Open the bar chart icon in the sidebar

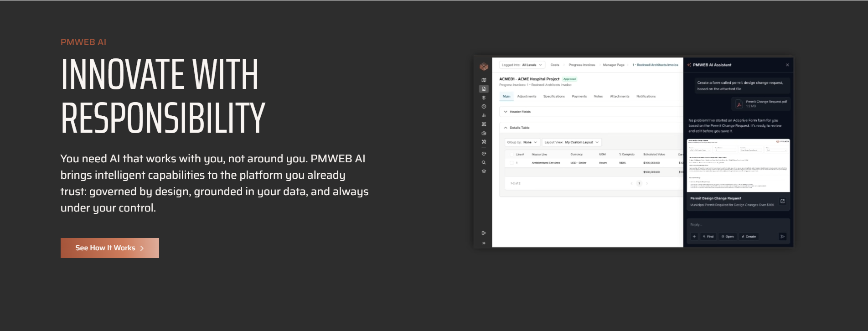point(484,115)
